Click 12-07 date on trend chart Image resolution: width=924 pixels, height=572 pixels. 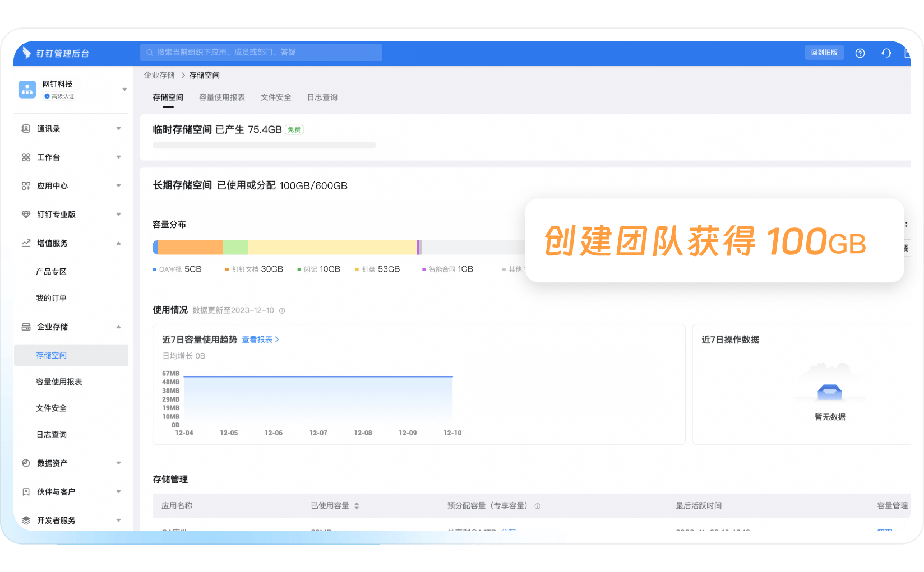318,433
